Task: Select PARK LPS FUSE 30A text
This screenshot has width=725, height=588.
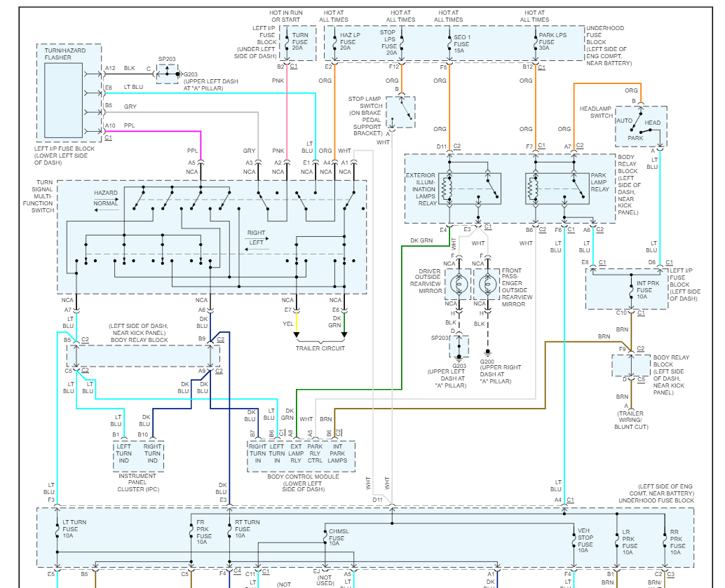Action: coord(552,41)
